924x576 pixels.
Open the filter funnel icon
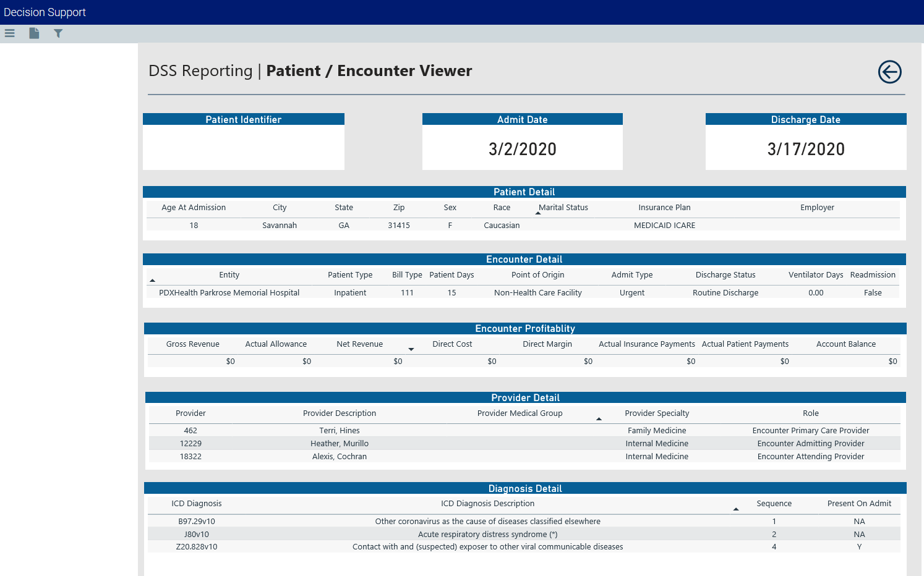coord(58,33)
